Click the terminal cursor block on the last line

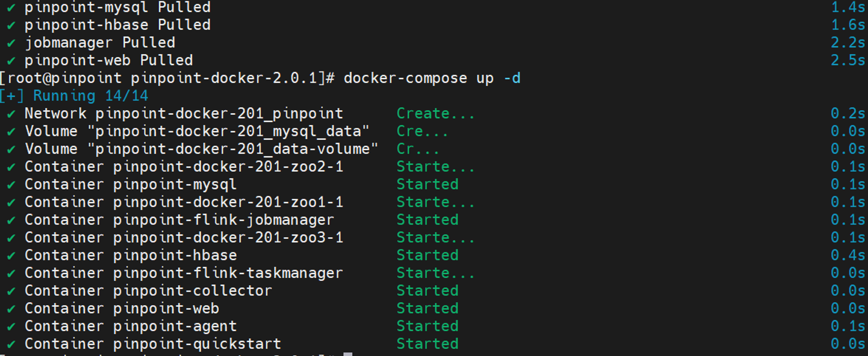(x=348, y=353)
